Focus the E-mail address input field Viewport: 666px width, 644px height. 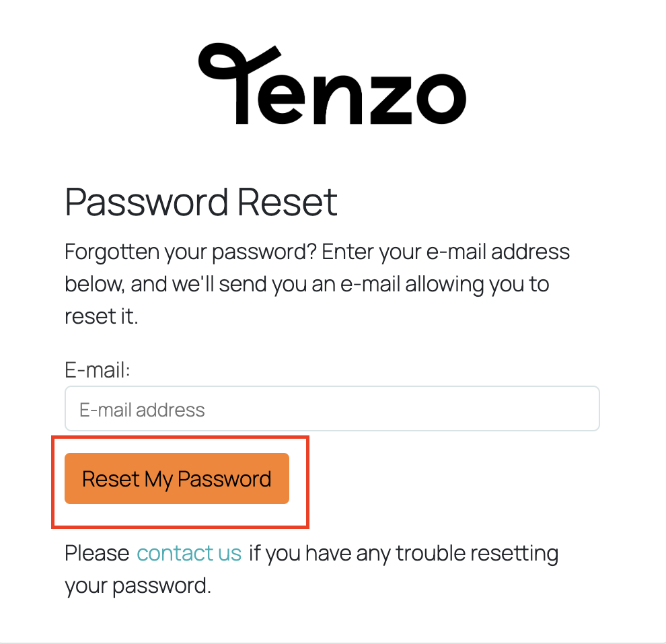click(x=332, y=408)
